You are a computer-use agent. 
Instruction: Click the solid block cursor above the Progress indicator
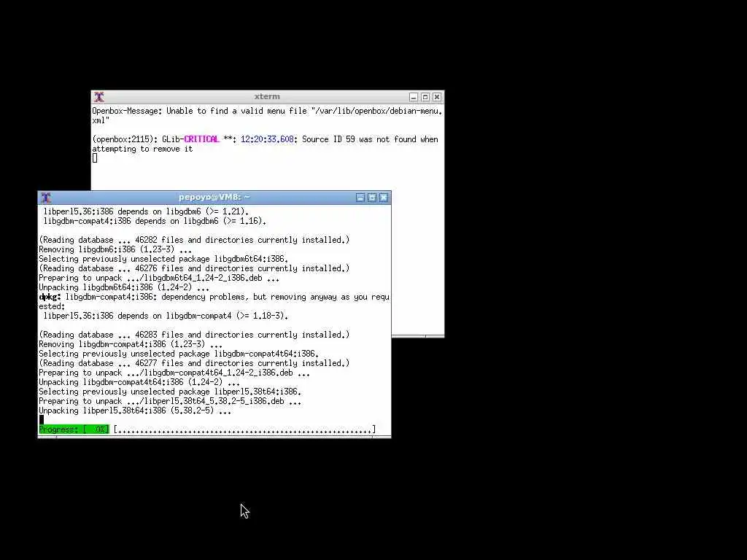(42, 420)
